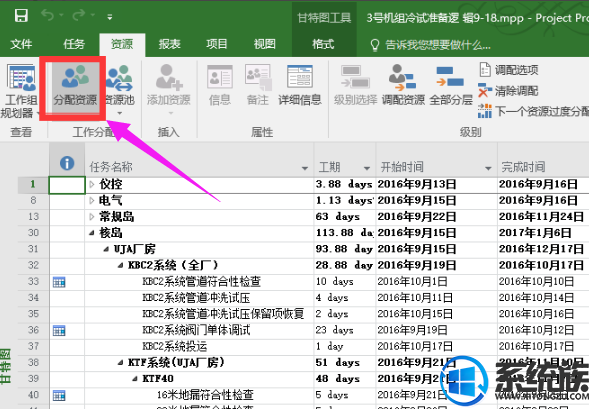Open the 开始时间 column filter dropdown
589x409 pixels.
(x=488, y=168)
